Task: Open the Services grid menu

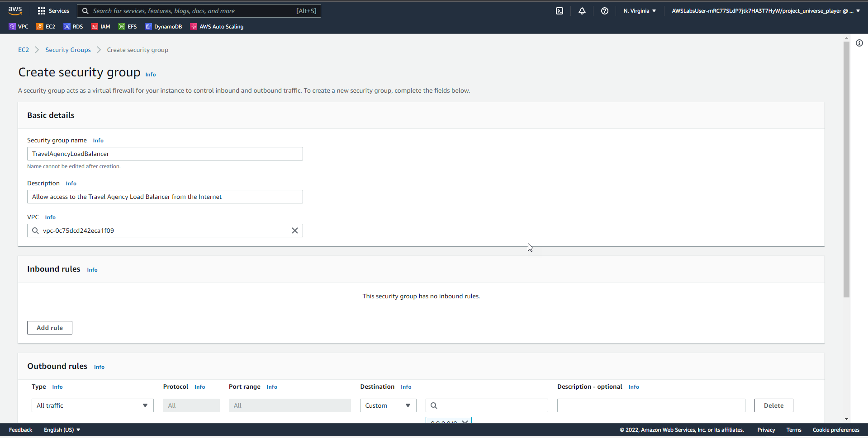Action: [53, 11]
